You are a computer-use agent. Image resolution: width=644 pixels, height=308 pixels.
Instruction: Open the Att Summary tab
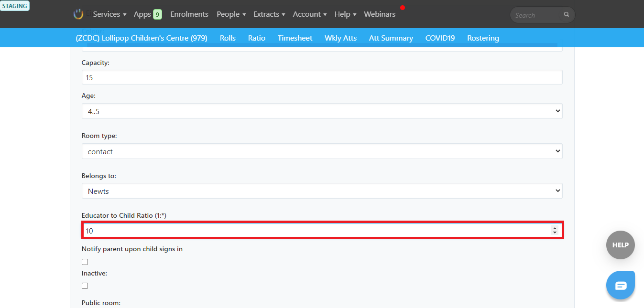tap(391, 38)
